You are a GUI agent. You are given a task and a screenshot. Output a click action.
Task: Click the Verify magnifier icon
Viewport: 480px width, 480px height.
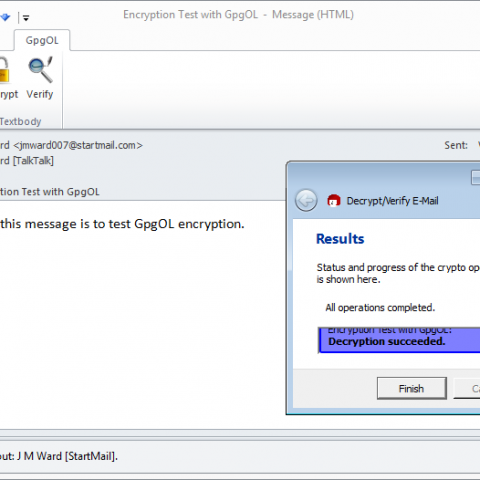(40, 70)
